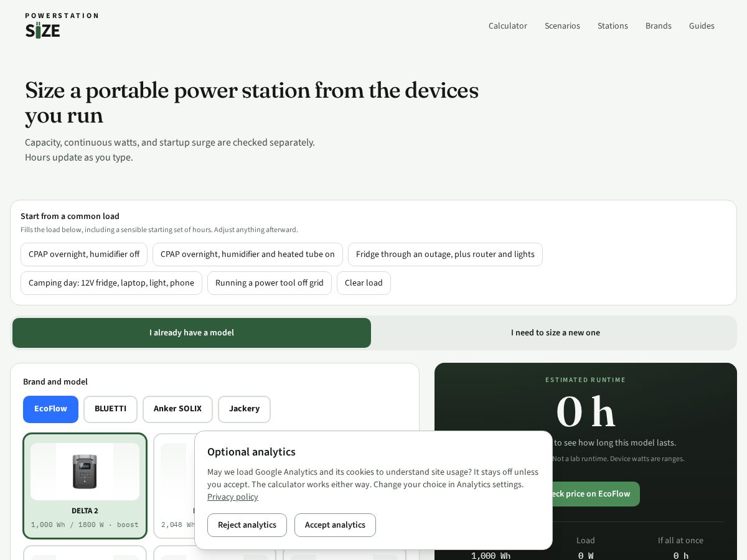
Task: Pick Running a power tool off grid
Action: coord(270,283)
